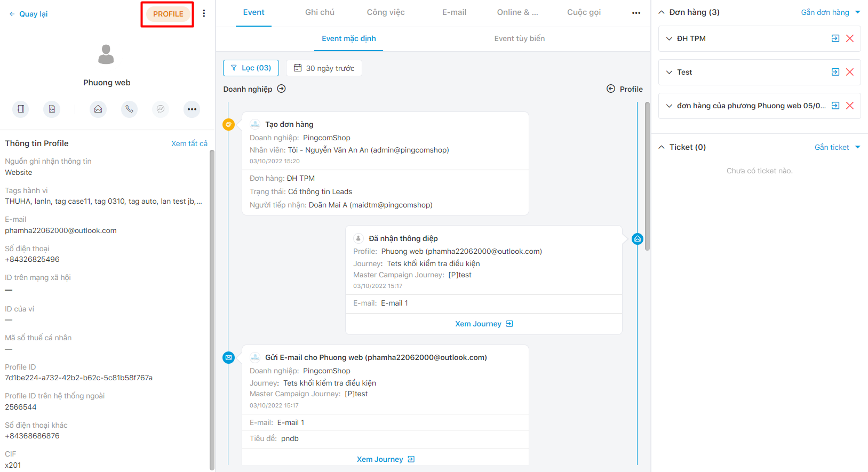Click the Lọc (03) filter button
The height and width of the screenshot is (472, 868).
[251, 68]
